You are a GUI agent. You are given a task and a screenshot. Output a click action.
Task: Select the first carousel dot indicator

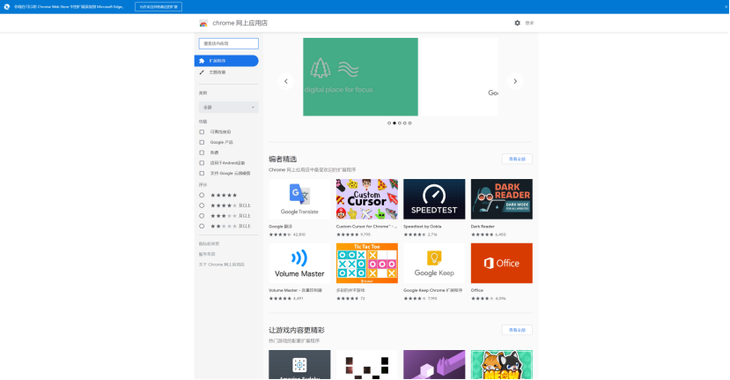point(389,123)
